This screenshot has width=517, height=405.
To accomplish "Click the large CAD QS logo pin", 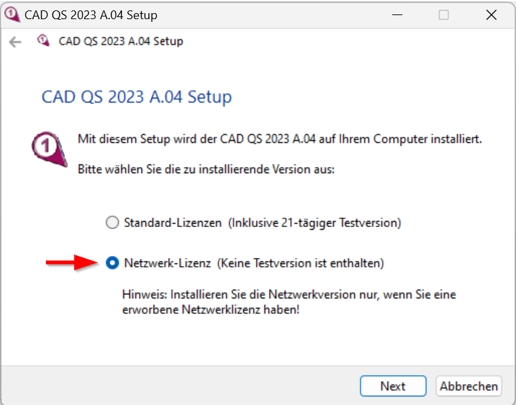I will [x=49, y=149].
